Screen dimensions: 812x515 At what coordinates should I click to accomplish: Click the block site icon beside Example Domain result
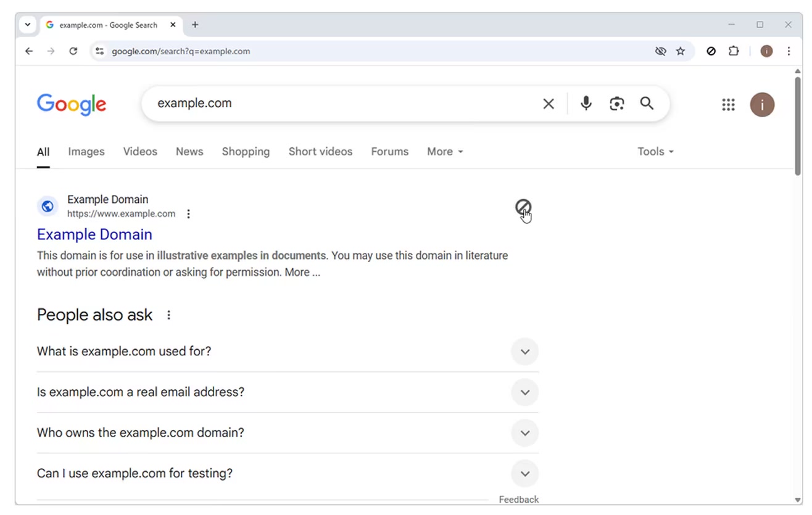pos(523,207)
